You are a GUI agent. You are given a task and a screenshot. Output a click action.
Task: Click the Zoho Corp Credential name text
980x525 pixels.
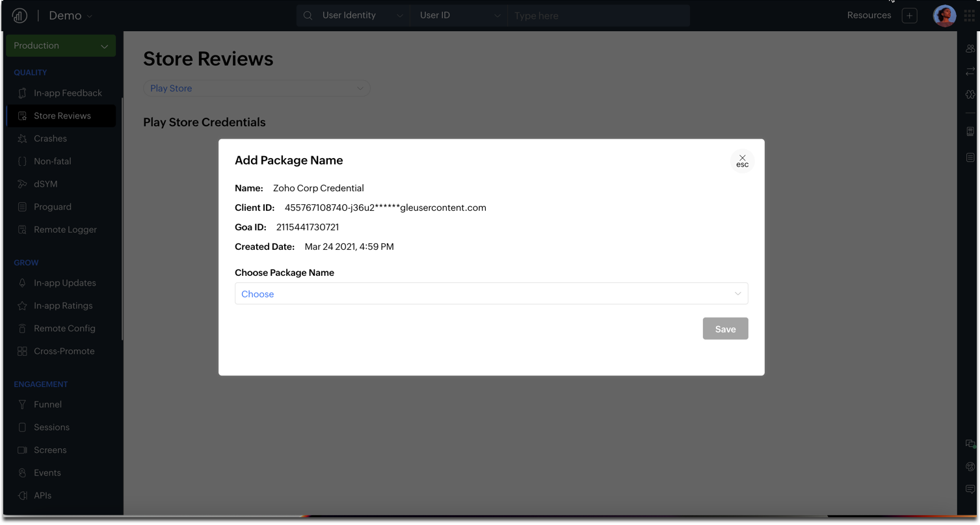pyautogui.click(x=319, y=188)
